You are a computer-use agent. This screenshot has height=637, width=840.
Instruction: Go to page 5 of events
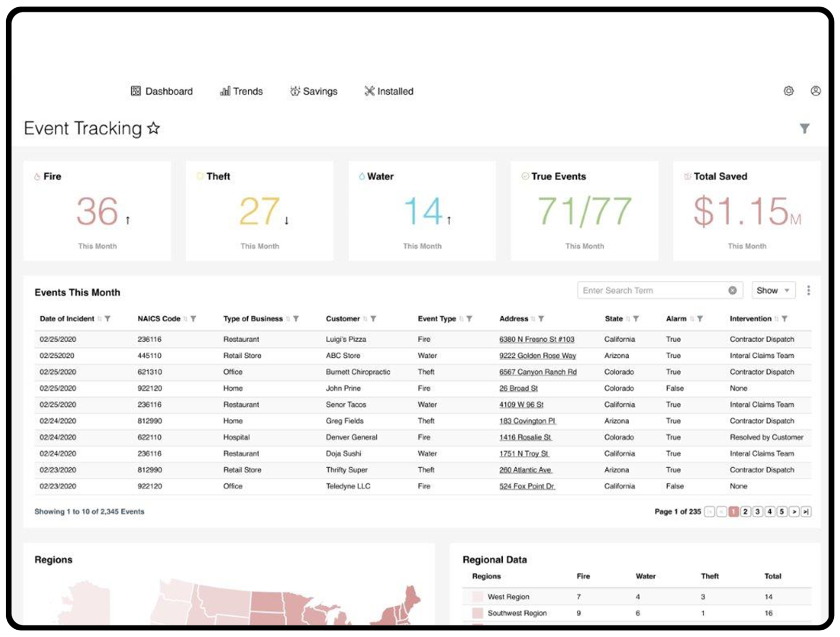[x=781, y=512]
